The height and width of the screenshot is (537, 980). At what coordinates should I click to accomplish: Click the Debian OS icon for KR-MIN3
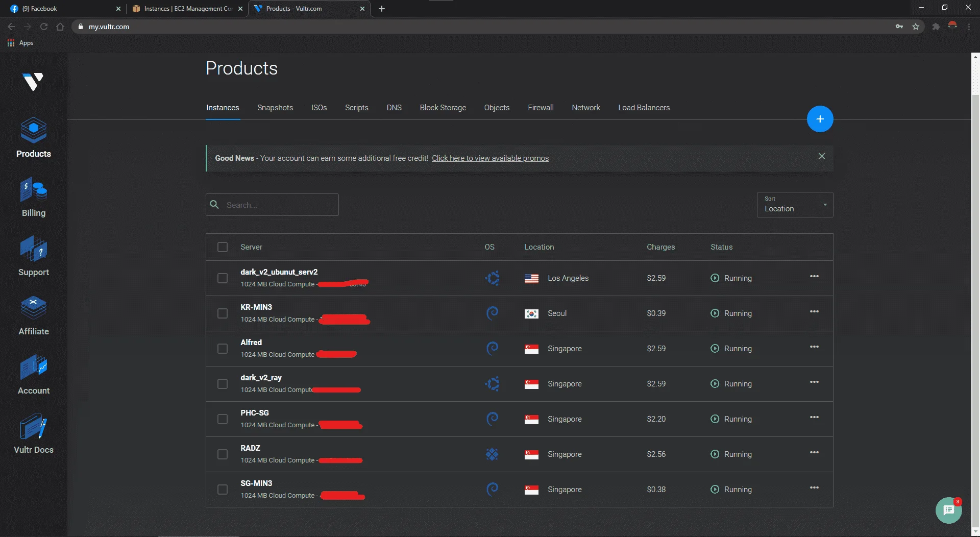[492, 313]
